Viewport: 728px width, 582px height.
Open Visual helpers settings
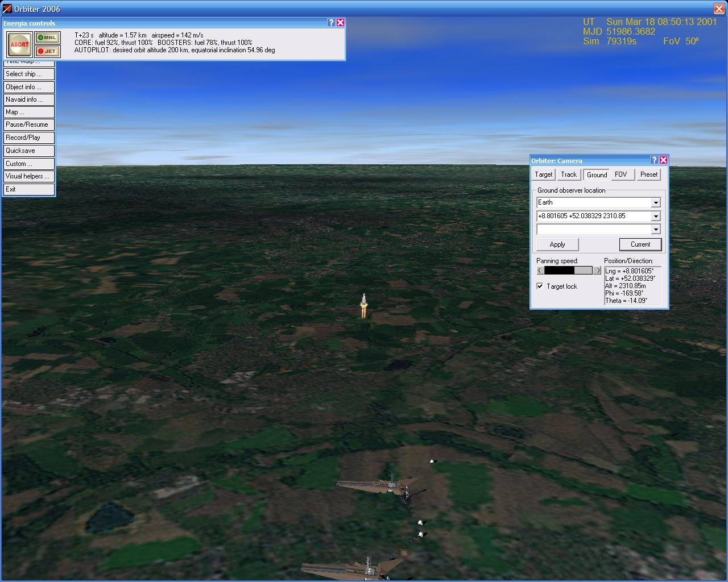click(x=29, y=176)
